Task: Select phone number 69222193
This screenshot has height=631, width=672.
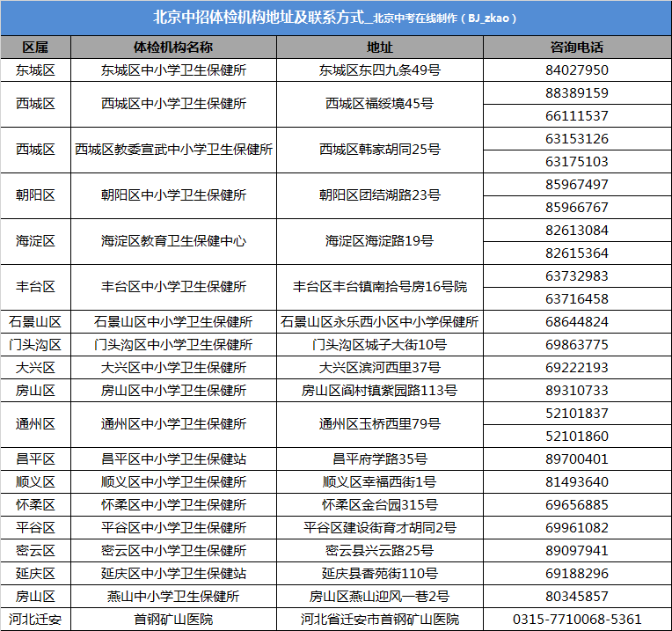Action: (x=577, y=368)
